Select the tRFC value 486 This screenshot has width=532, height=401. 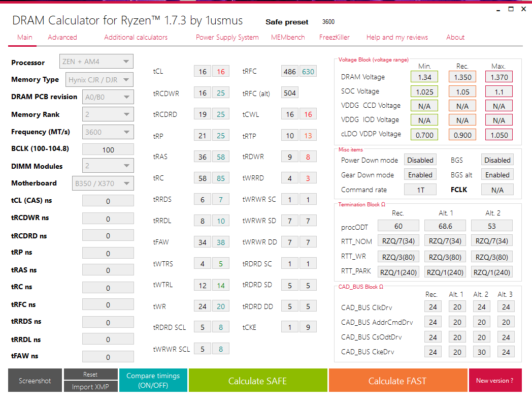coord(290,71)
